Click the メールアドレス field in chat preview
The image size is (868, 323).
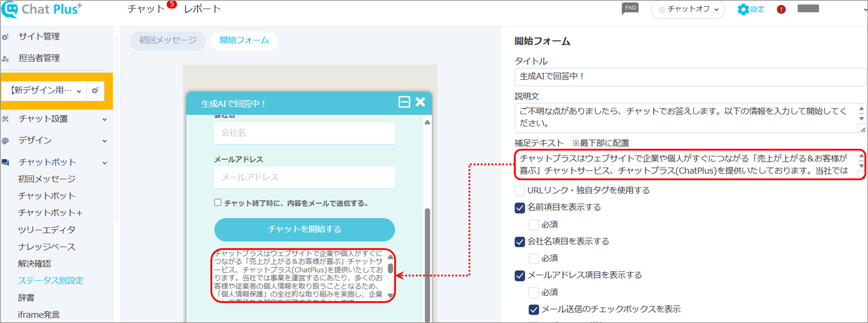304,177
